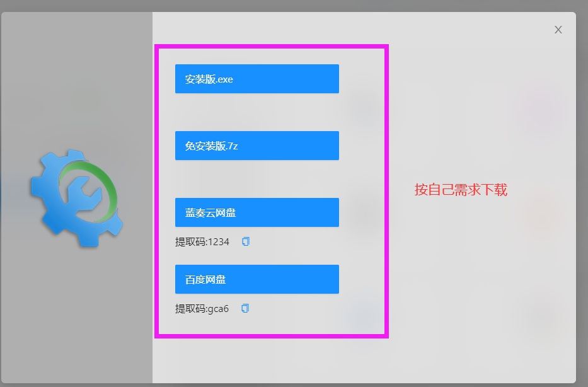Viewport: 588px width, 387px height.
Task: Download the 免安装版.7z portable package
Action: 257,146
